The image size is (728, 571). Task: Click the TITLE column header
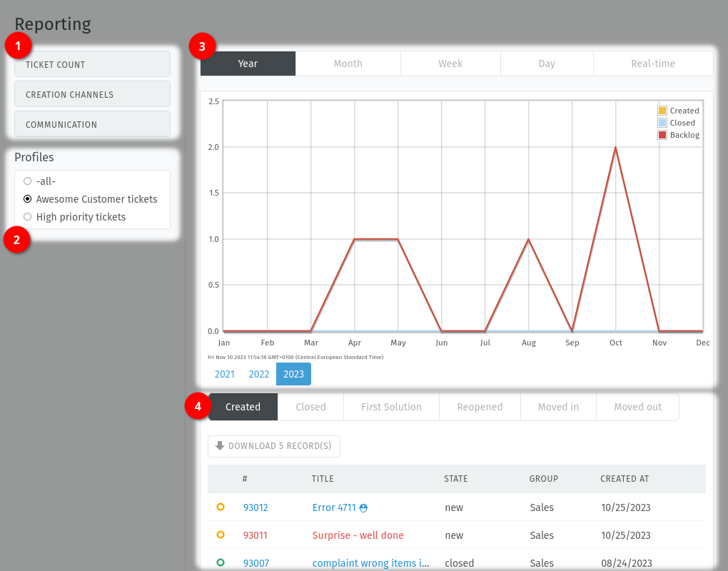pyautogui.click(x=323, y=479)
